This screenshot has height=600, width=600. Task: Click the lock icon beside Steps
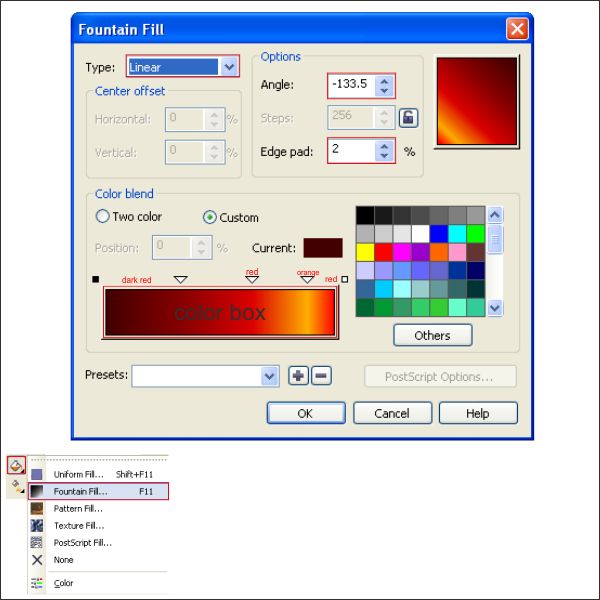408,118
